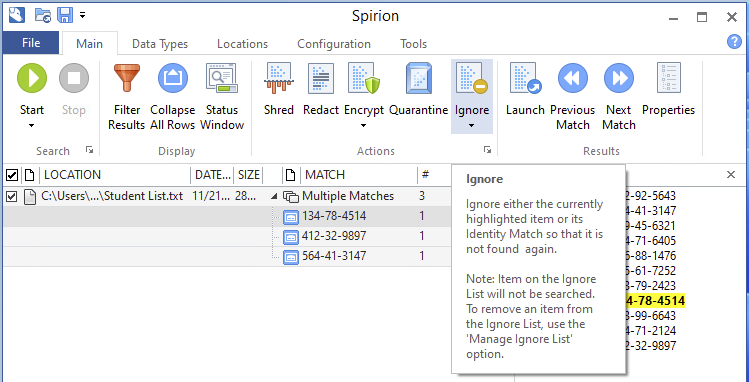Go to the Previous Match
Image resolution: width=749 pixels, height=382 pixels.
click(572, 97)
